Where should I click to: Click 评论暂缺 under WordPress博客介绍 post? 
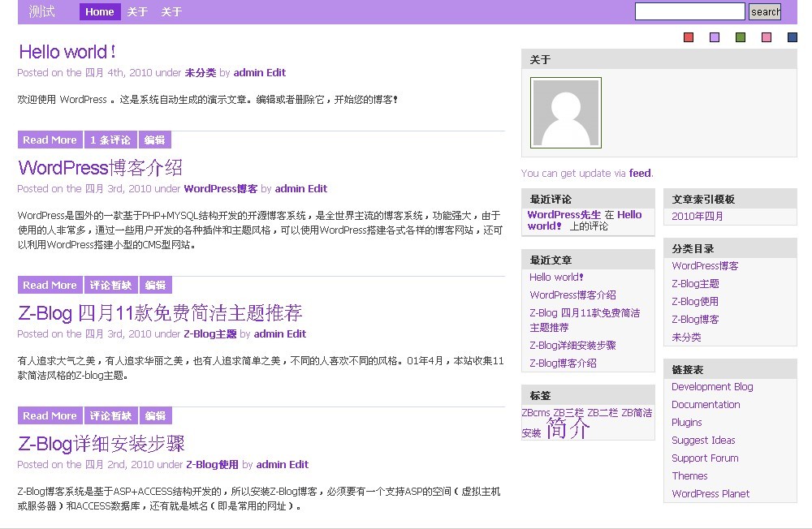pyautogui.click(x=110, y=286)
